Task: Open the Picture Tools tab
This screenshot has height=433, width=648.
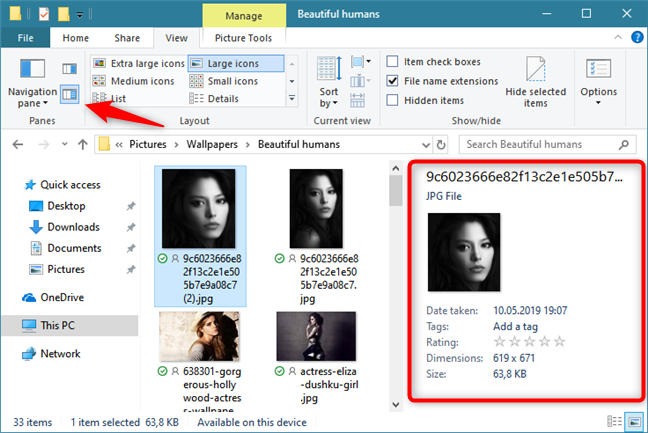Action: pos(243,38)
